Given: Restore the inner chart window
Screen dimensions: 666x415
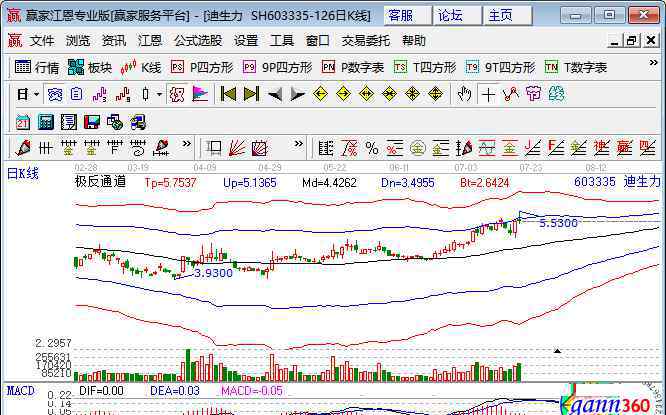Looking at the screenshot, I should pos(631,41).
